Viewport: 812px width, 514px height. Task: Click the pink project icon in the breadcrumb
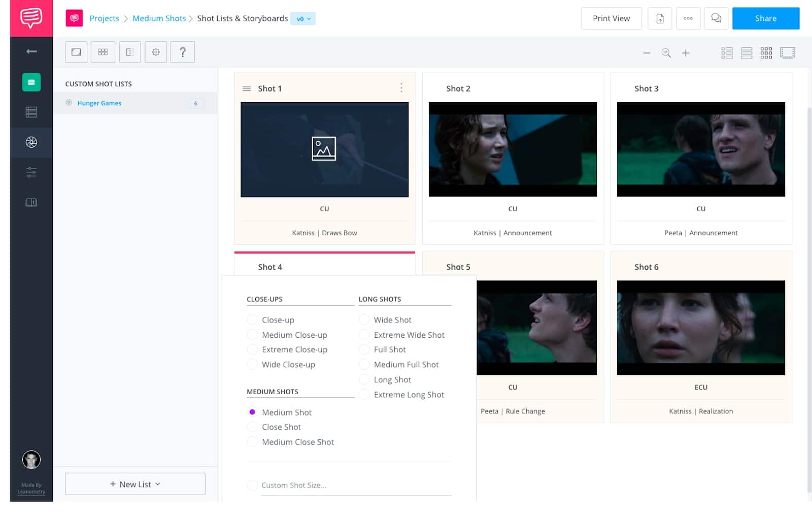point(74,18)
